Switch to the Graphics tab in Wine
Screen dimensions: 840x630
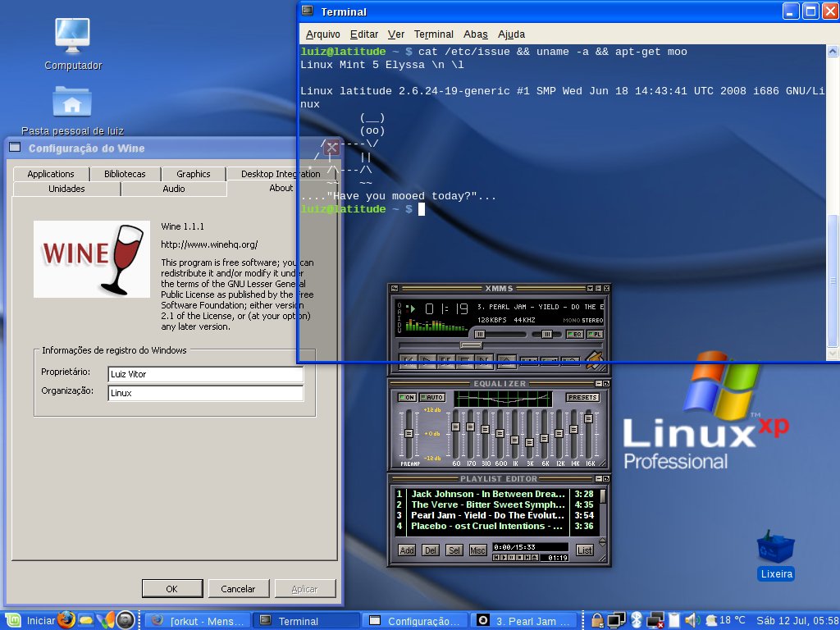click(194, 174)
